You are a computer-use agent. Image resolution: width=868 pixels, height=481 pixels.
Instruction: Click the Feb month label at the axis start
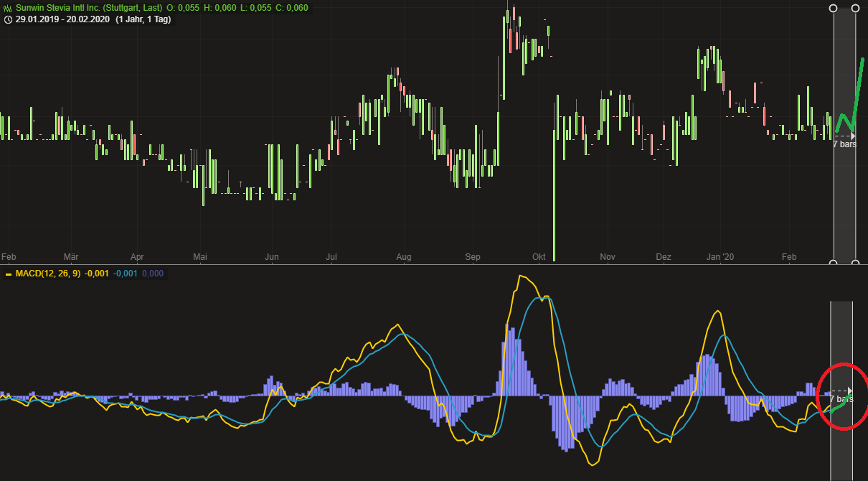tap(9, 256)
